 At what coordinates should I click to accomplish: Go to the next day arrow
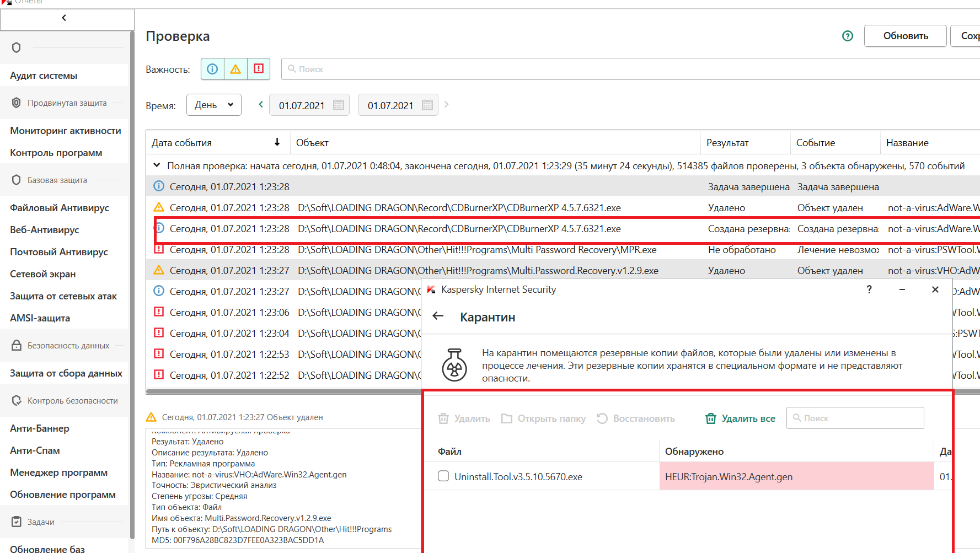tap(447, 104)
